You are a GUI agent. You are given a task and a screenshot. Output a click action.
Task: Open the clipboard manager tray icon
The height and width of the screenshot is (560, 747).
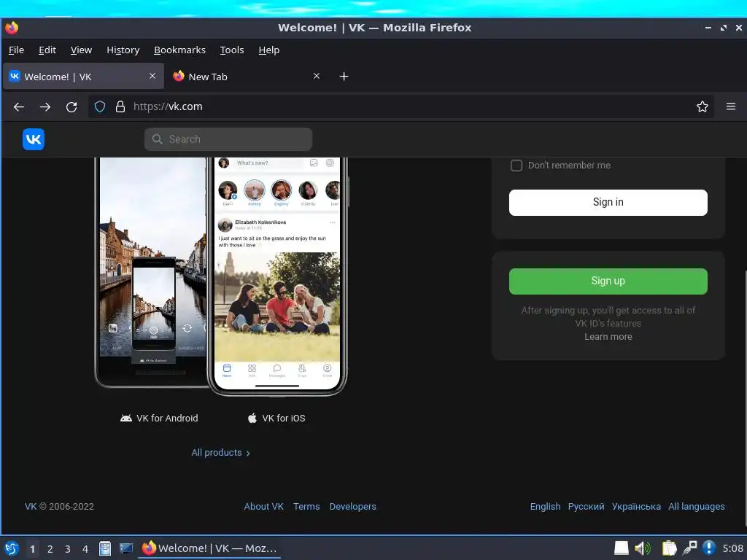point(669,548)
